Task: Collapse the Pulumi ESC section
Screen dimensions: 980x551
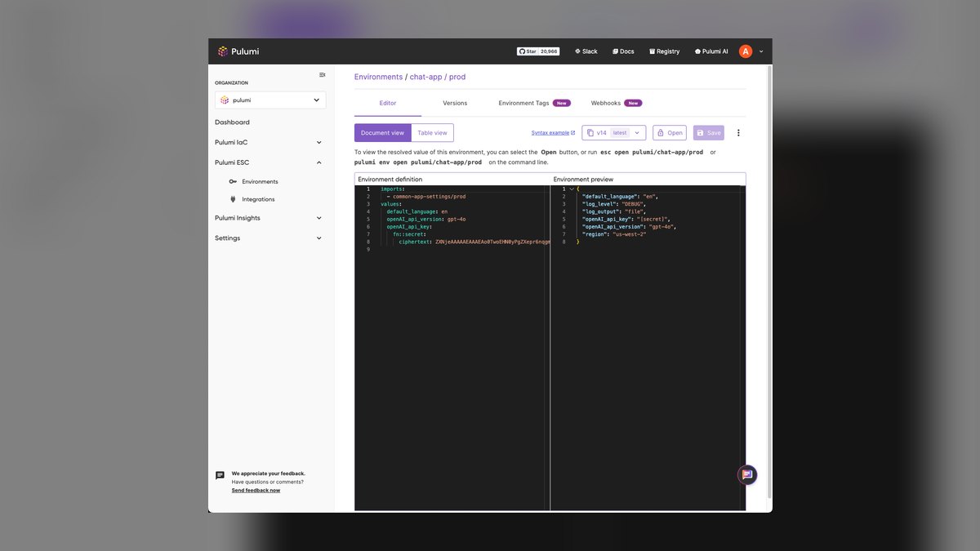Action: pos(269,162)
